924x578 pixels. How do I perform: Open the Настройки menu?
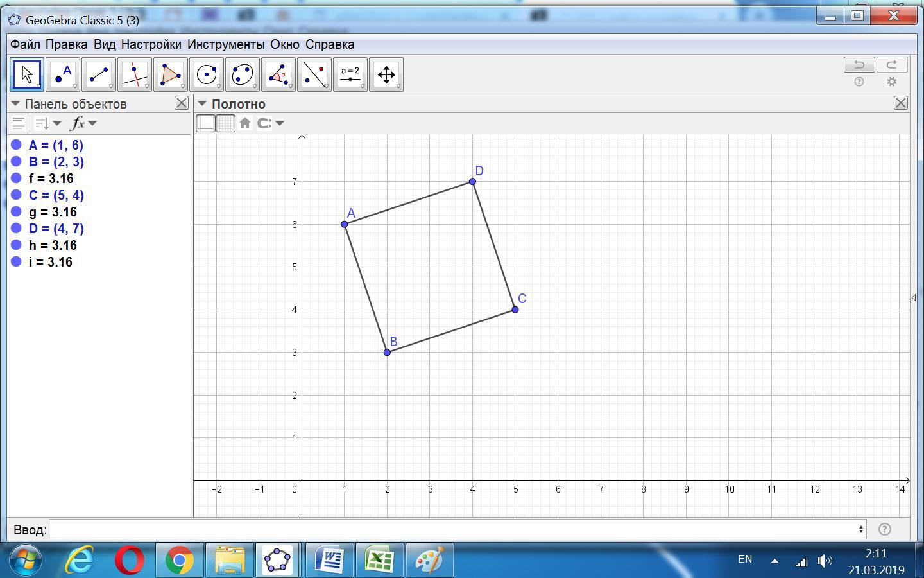[x=151, y=44]
